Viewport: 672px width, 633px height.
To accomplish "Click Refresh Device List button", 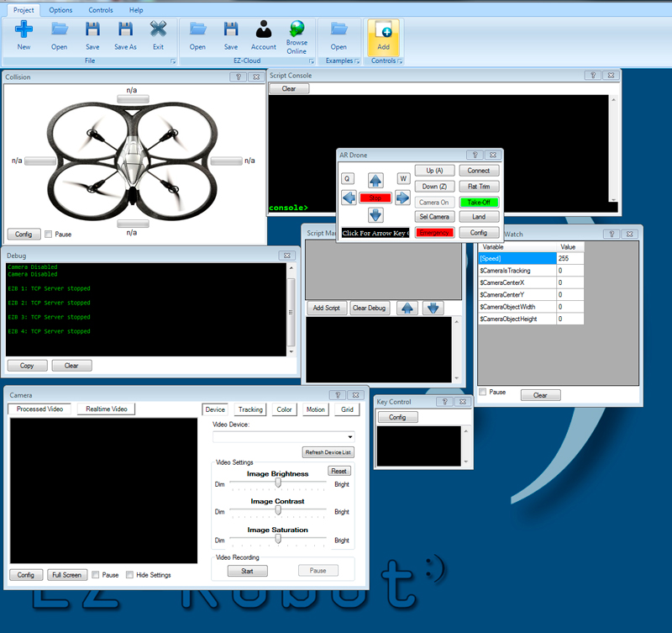I will (328, 452).
